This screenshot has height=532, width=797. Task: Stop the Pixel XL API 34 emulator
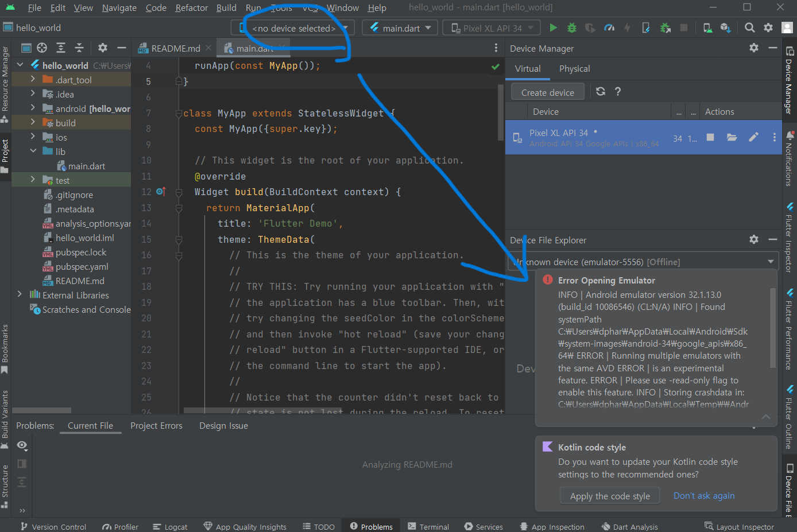pyautogui.click(x=710, y=137)
